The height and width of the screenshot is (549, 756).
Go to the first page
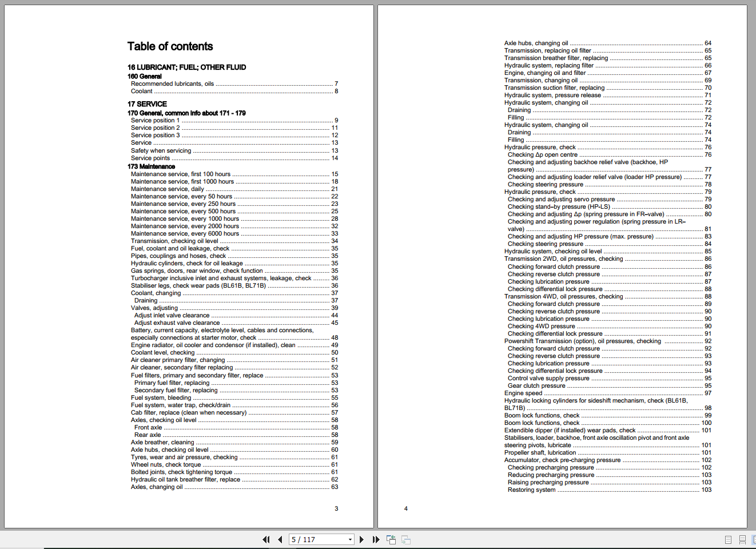(x=266, y=539)
